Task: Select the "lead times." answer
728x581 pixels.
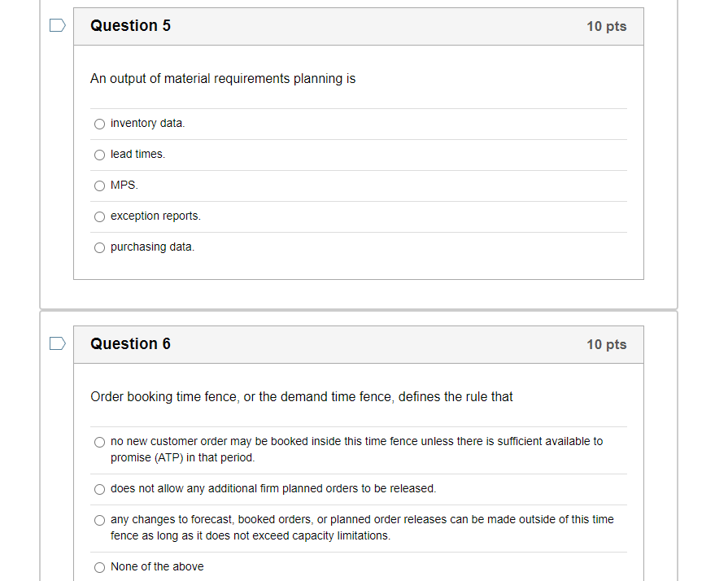Action: pyautogui.click(x=99, y=155)
